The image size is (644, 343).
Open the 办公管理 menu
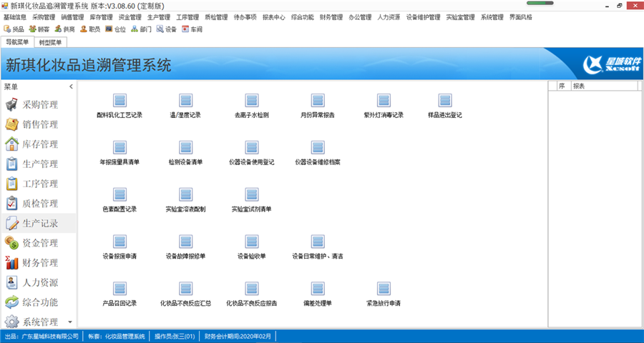(x=360, y=17)
